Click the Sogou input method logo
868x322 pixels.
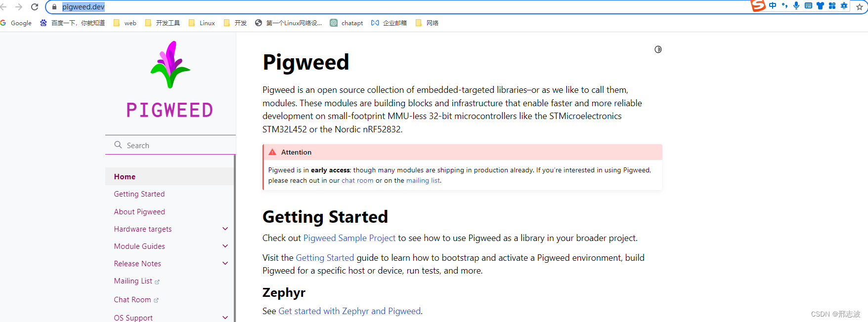pos(758,6)
